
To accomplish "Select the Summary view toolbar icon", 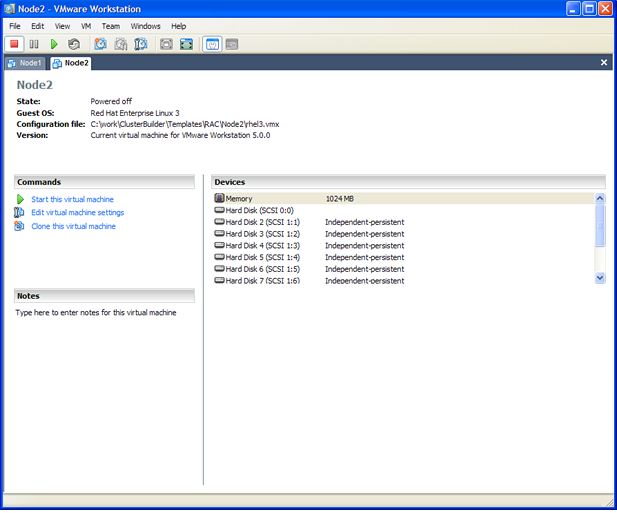I will pyautogui.click(x=212, y=44).
